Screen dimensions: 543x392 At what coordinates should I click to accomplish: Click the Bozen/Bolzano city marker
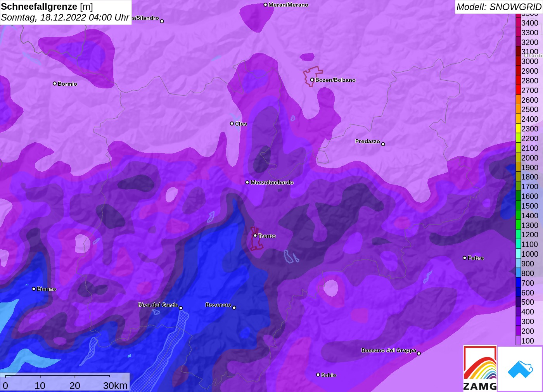point(312,80)
